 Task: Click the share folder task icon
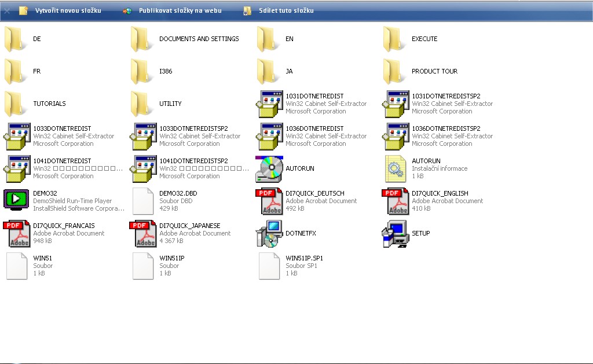247,11
